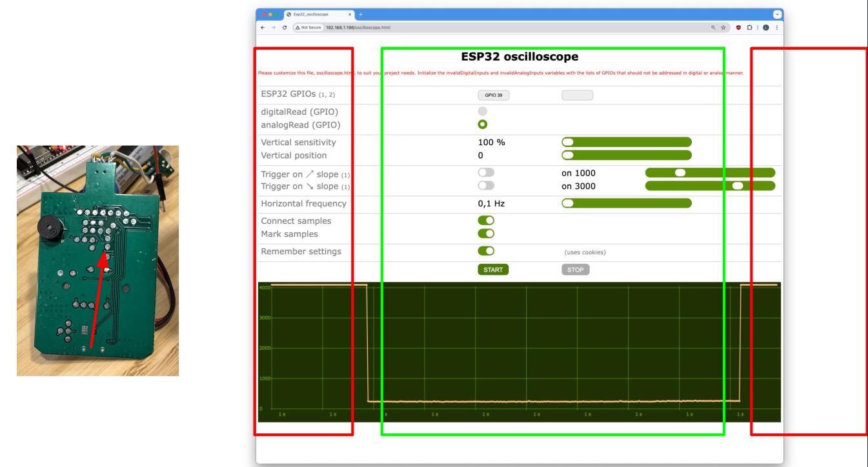Viewport: 868px width, 467px height.
Task: Open the browser extensions puzzle icon
Action: tap(750, 28)
